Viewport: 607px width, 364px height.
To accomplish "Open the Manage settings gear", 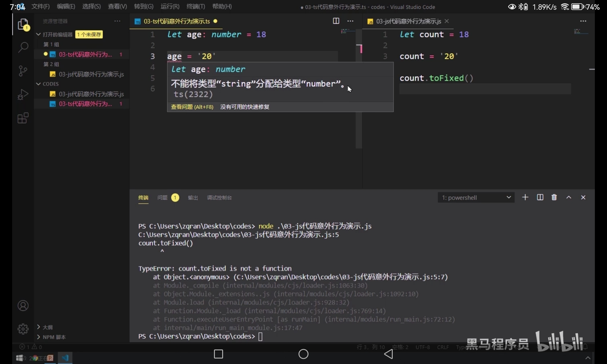I will point(23,329).
